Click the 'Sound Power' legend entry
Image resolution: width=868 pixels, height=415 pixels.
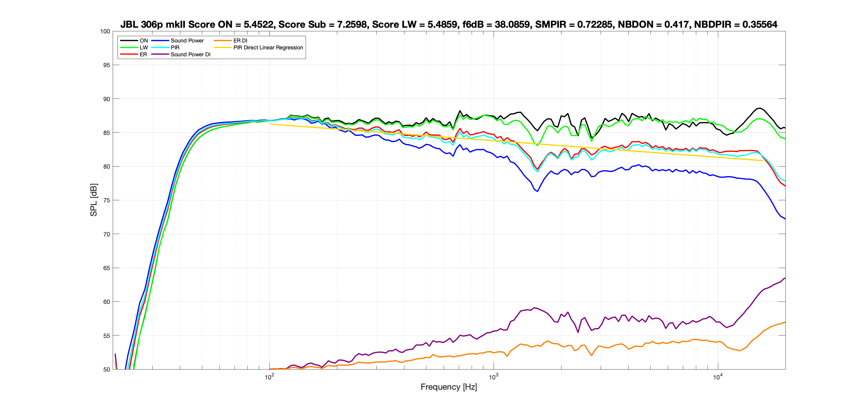(187, 40)
